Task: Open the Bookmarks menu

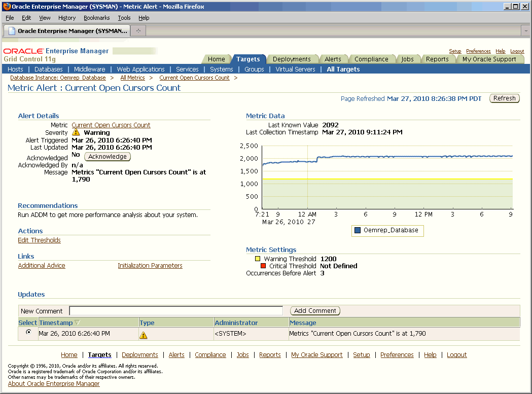Action: coord(97,18)
